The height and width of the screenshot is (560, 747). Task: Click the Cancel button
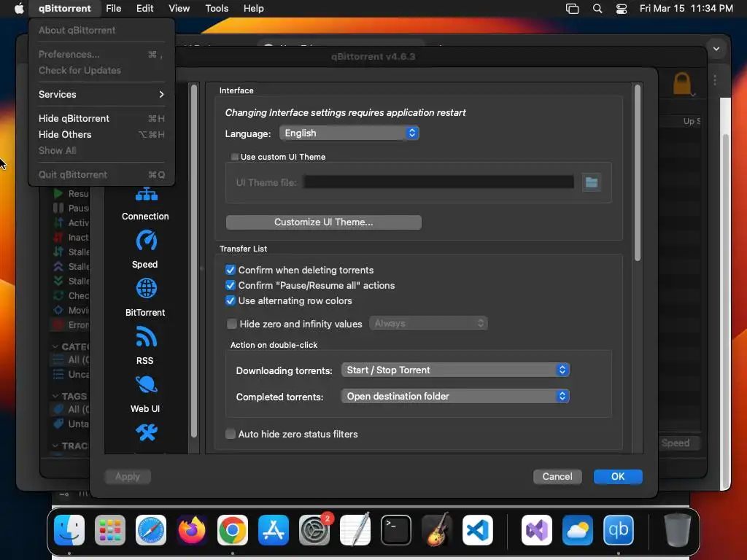point(557,476)
